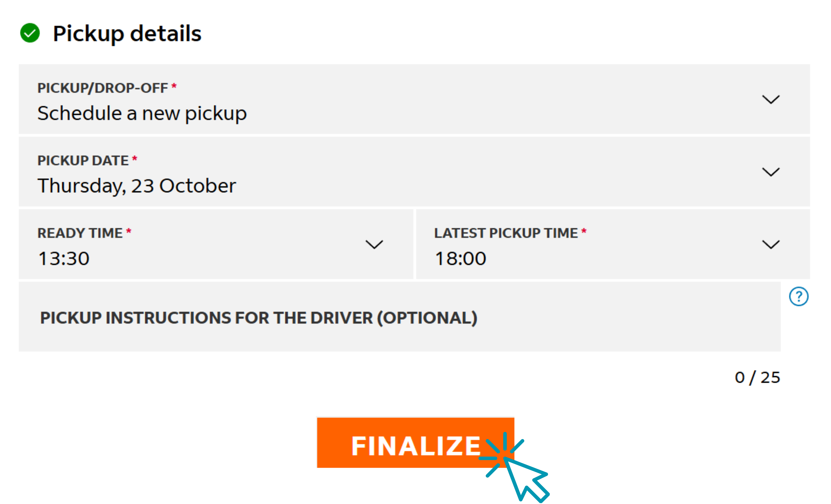
Task: Click the chevron arrow in Ready Time field
Action: coord(374,244)
